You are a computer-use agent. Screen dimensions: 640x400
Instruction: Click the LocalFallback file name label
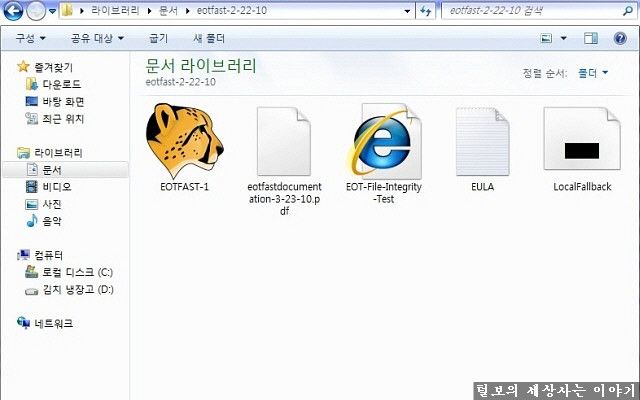(582, 187)
